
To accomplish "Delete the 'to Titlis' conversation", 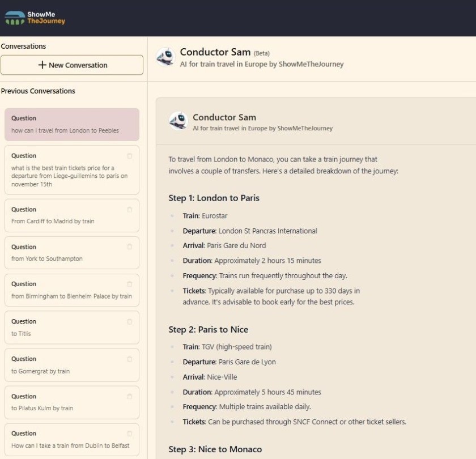I will [129, 322].
